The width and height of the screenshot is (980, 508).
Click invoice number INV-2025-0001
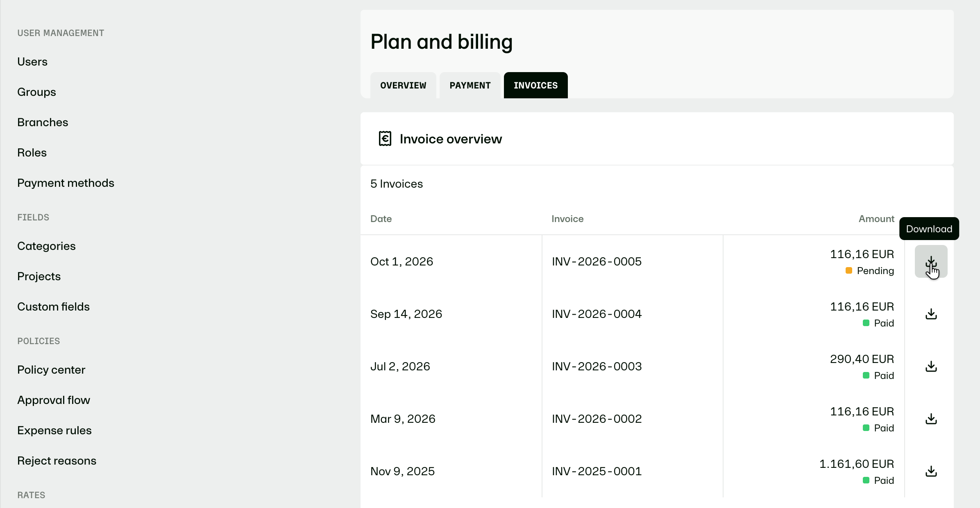(597, 471)
